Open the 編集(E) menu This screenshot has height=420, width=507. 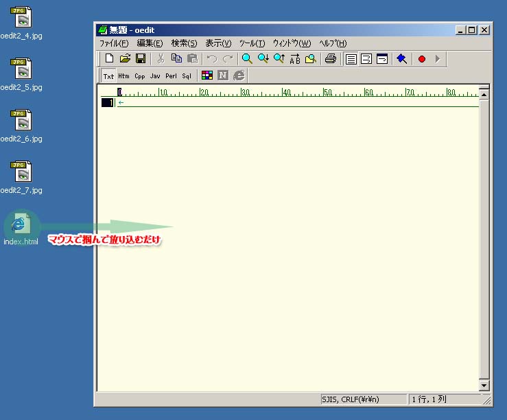click(150, 43)
